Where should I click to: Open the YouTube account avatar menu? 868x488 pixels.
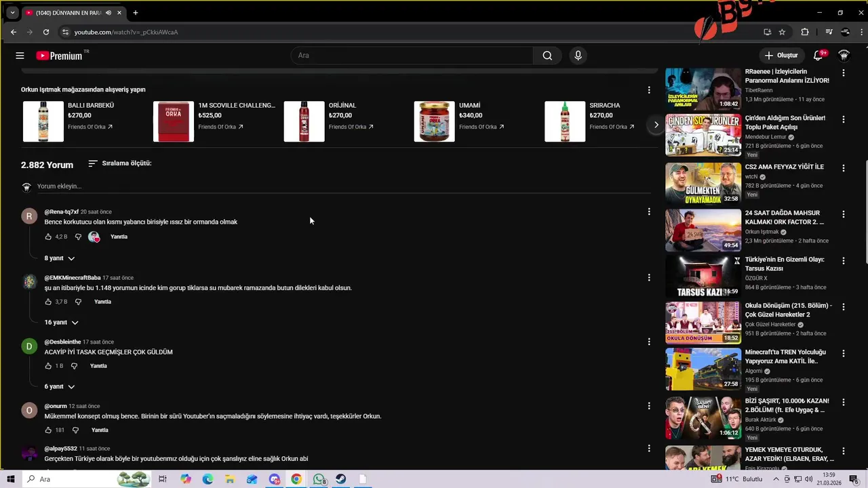click(844, 56)
